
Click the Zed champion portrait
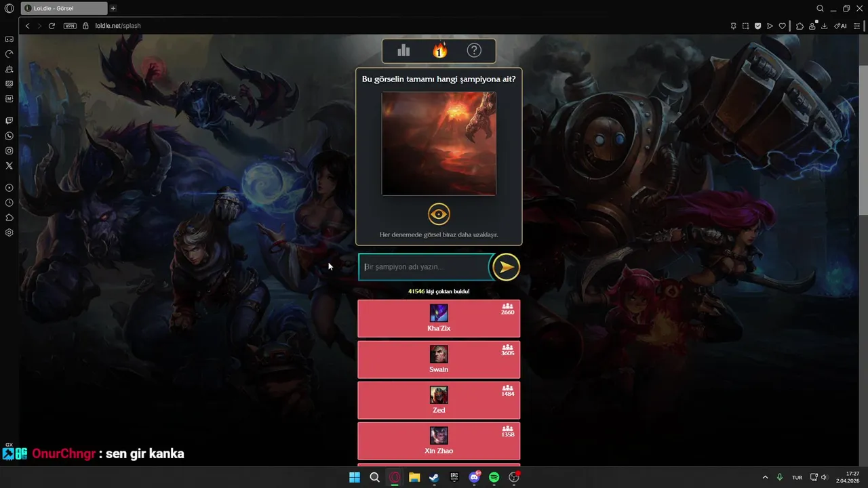coord(439,394)
